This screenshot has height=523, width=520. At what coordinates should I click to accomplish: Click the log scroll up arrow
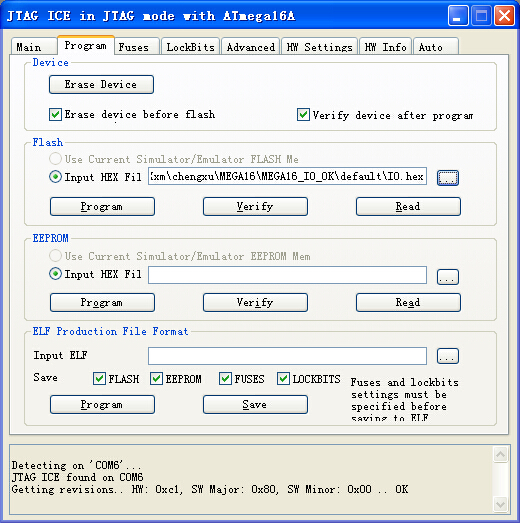(x=500, y=454)
